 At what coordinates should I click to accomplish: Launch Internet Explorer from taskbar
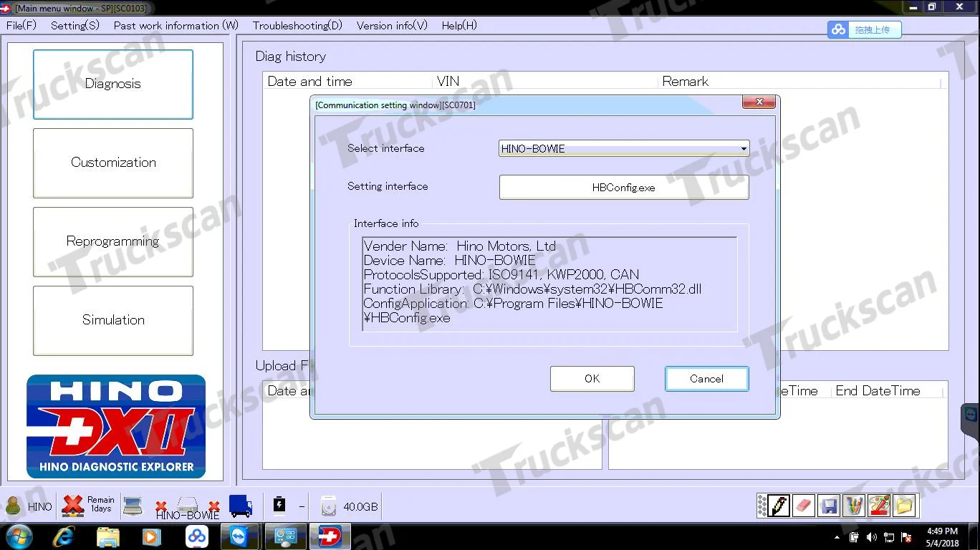coord(64,536)
